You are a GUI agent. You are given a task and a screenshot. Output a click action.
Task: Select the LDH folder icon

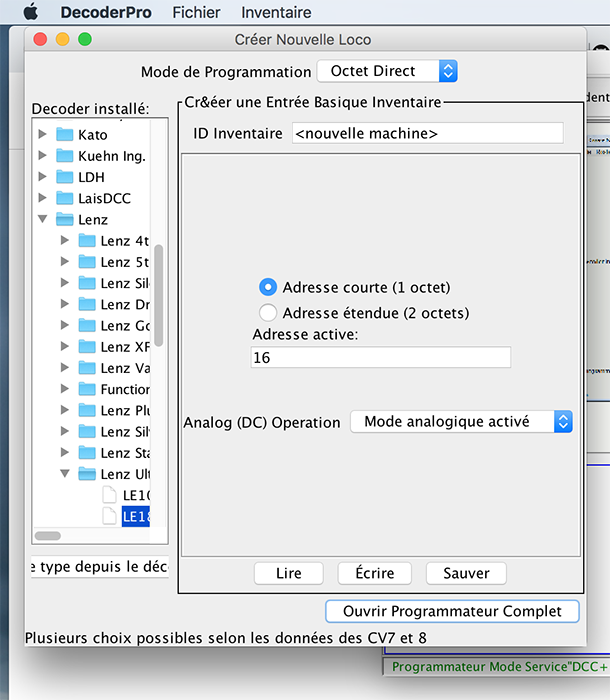[x=65, y=177]
